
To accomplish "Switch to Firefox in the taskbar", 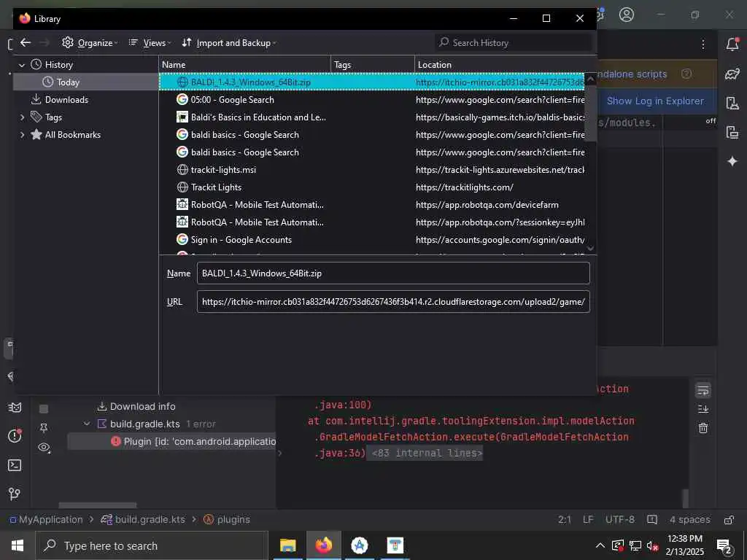I will pyautogui.click(x=323, y=545).
